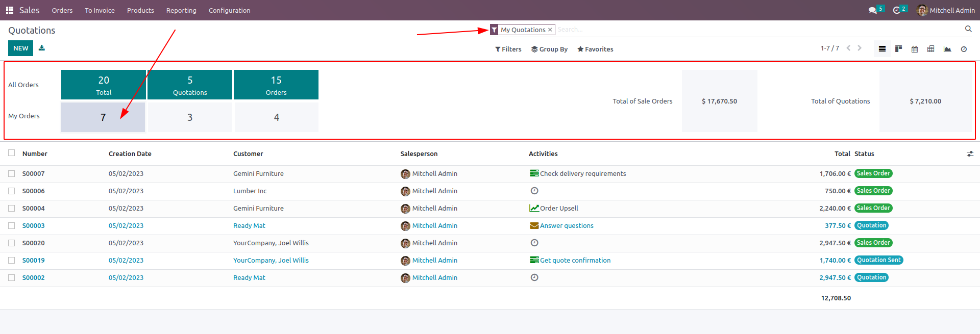Open the Reporting menu
Image resolution: width=980 pixels, height=334 pixels.
181,10
